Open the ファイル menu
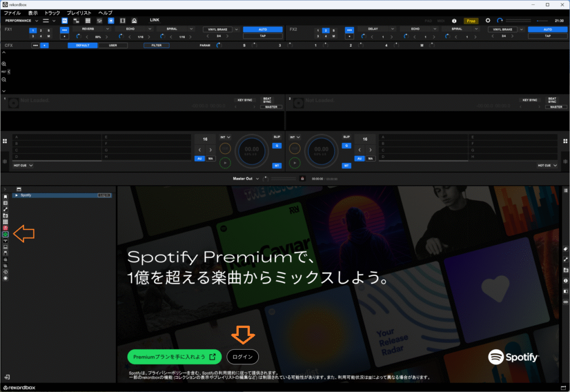570x392 pixels. tap(12, 12)
